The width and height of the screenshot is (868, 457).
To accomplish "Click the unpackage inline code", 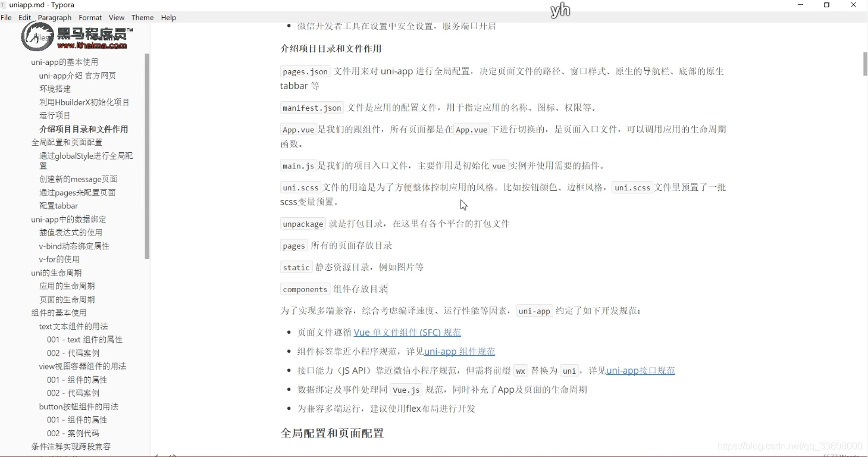I will click(x=303, y=224).
